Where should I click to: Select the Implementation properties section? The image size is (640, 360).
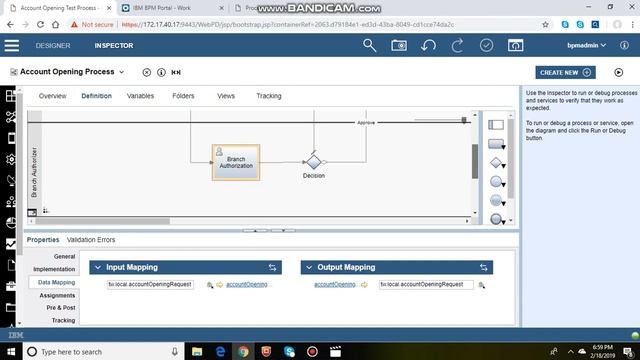coord(54,269)
